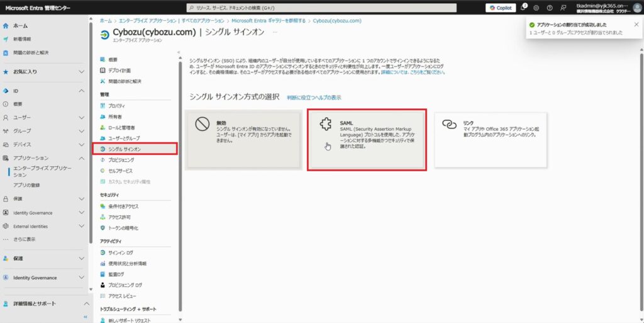Click the help question mark icon

pos(549,8)
